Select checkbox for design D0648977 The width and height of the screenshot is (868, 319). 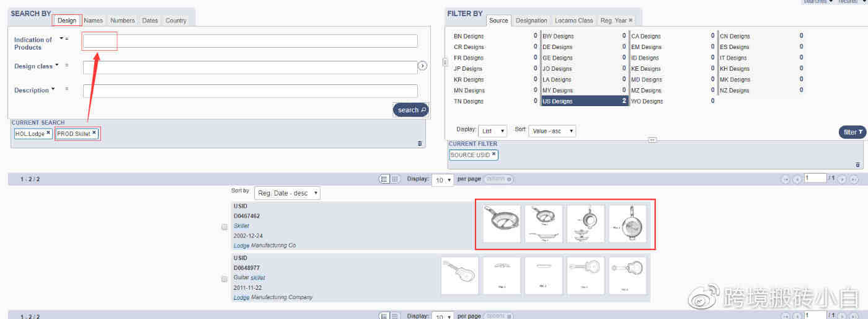(224, 279)
